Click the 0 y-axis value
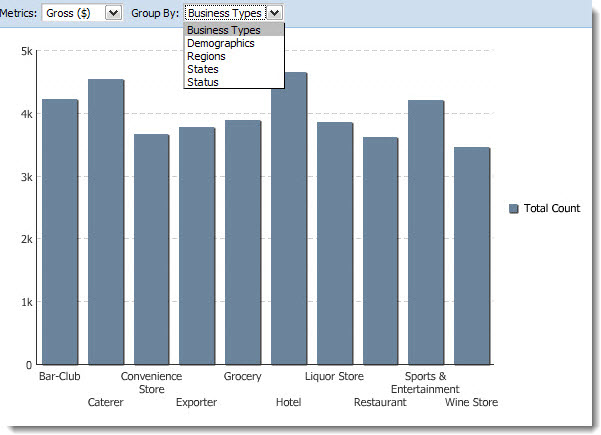The height and width of the screenshot is (435, 601). point(29,365)
